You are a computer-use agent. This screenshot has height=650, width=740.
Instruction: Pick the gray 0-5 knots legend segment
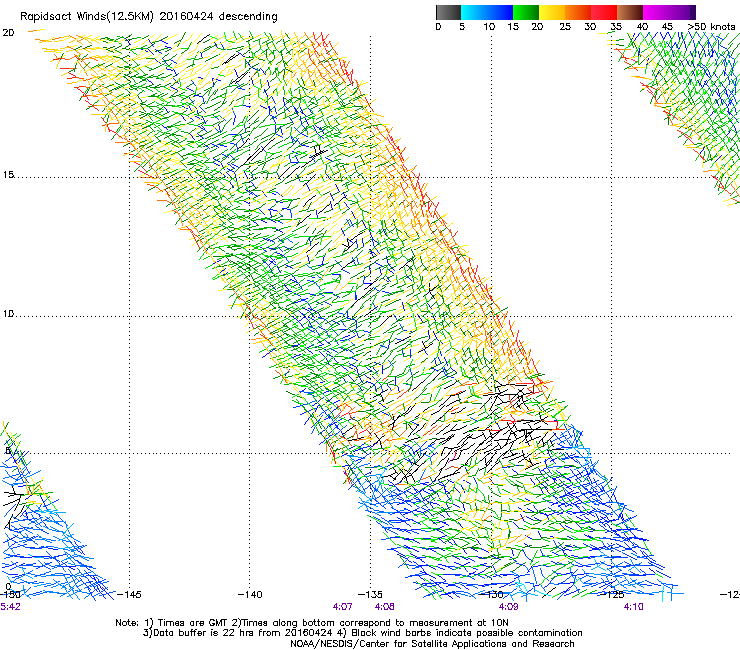point(448,12)
